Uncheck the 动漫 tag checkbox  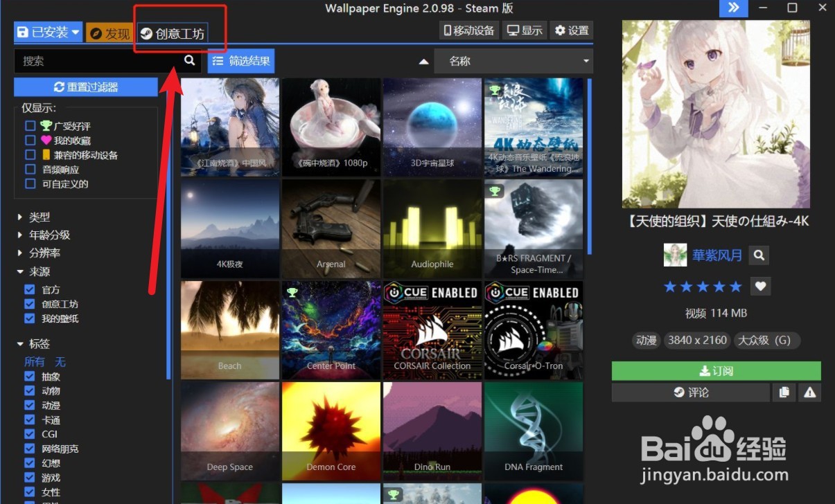[30, 405]
